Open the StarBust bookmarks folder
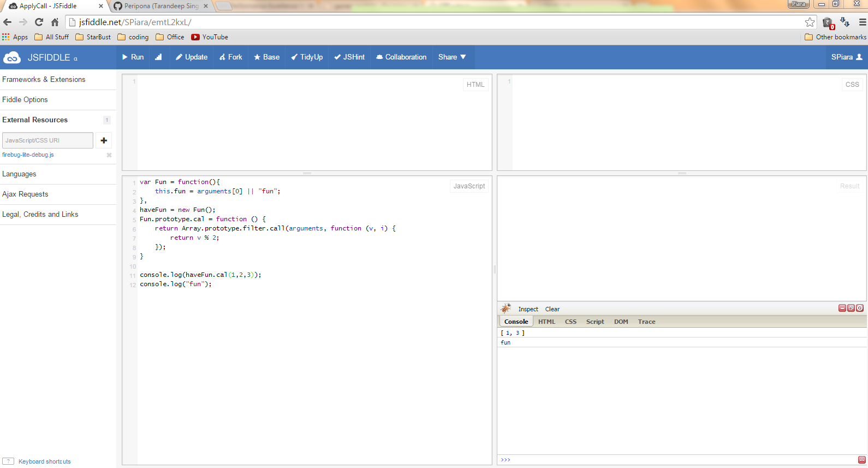 (x=93, y=37)
